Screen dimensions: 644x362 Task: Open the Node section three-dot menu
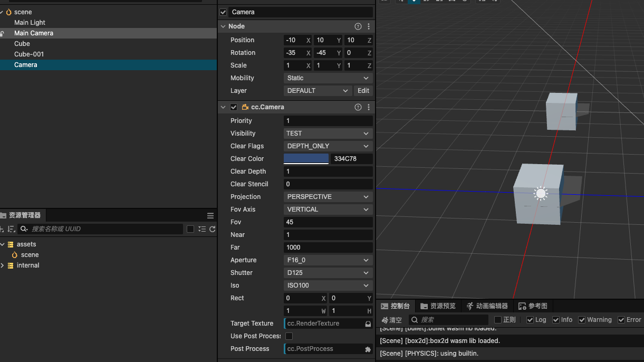(x=368, y=26)
